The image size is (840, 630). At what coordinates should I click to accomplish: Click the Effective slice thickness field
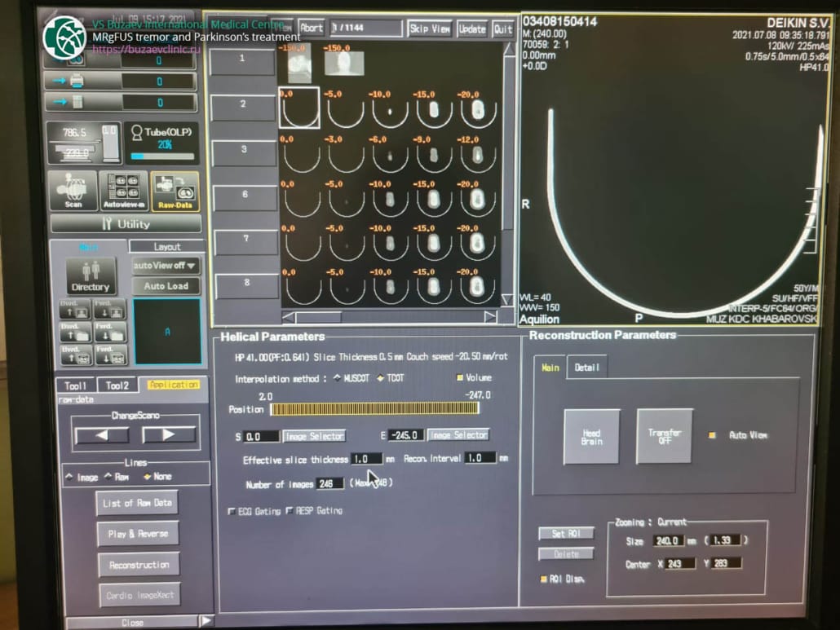pos(366,460)
